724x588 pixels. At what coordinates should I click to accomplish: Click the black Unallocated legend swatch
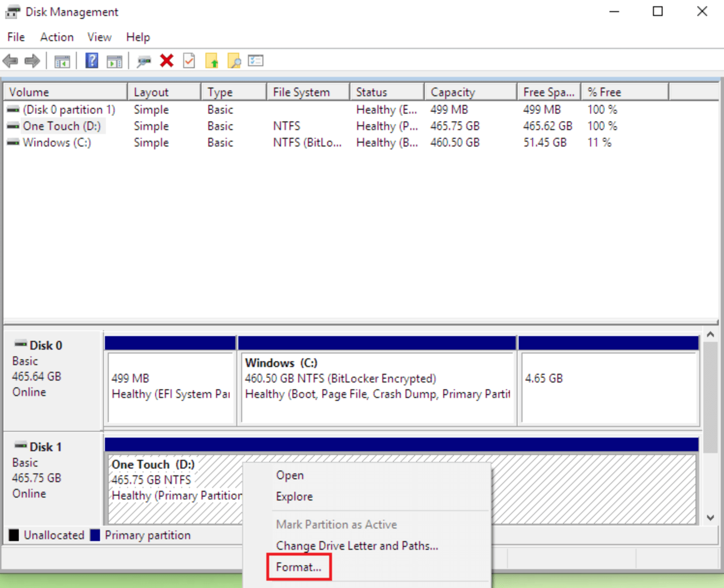coord(13,535)
